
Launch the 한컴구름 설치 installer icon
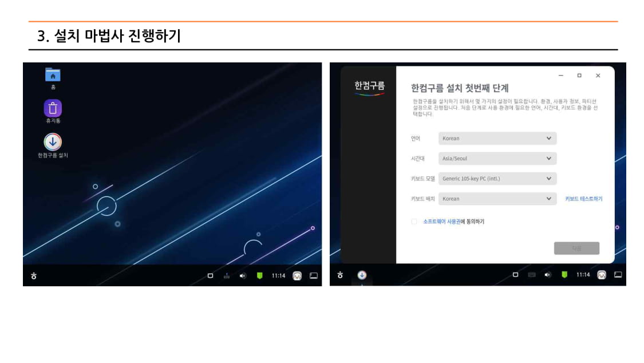pyautogui.click(x=53, y=142)
